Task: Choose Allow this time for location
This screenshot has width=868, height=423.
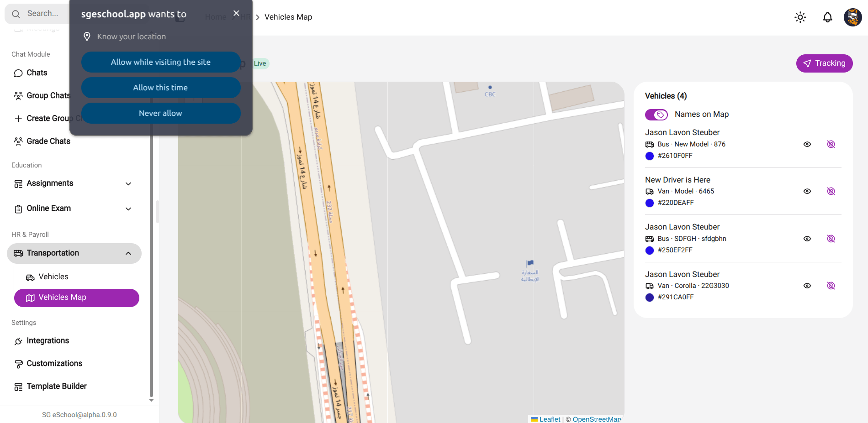Action: [x=161, y=88]
